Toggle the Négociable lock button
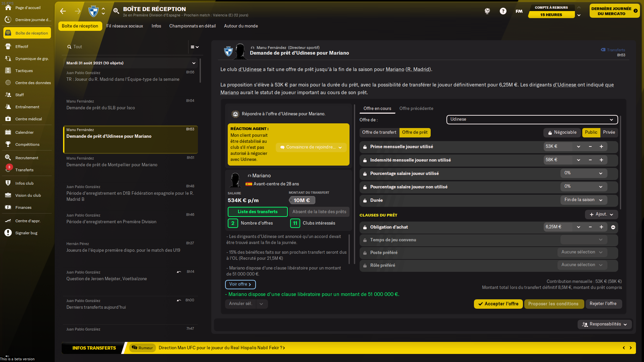Screen dimensions: 644x362 point(562,132)
